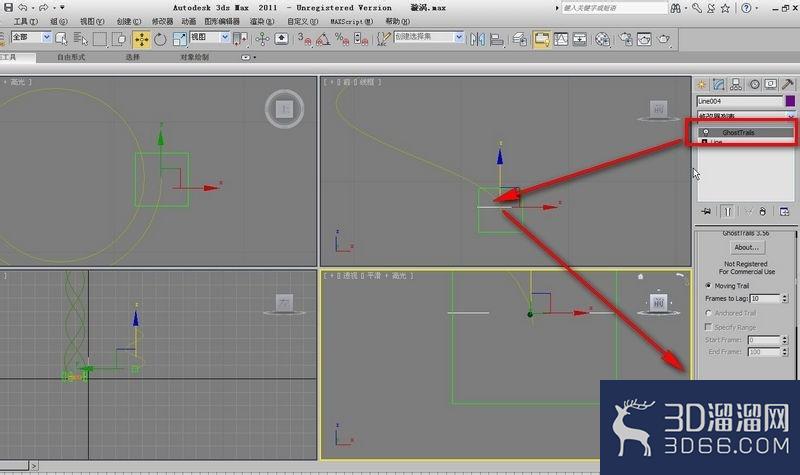The width and height of the screenshot is (800, 475).
Task: Toggle Window/Crossing selection mode
Action: (119, 39)
